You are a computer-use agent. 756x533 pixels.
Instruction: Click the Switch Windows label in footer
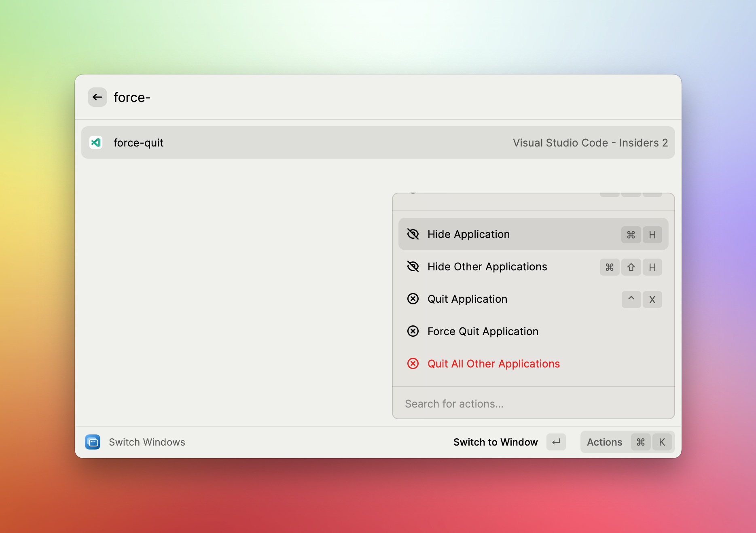(147, 442)
